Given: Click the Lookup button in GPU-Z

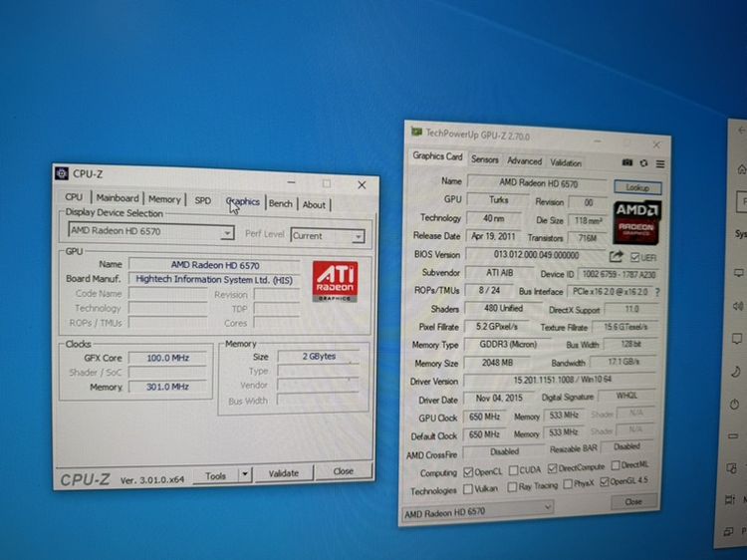Looking at the screenshot, I should click(637, 187).
